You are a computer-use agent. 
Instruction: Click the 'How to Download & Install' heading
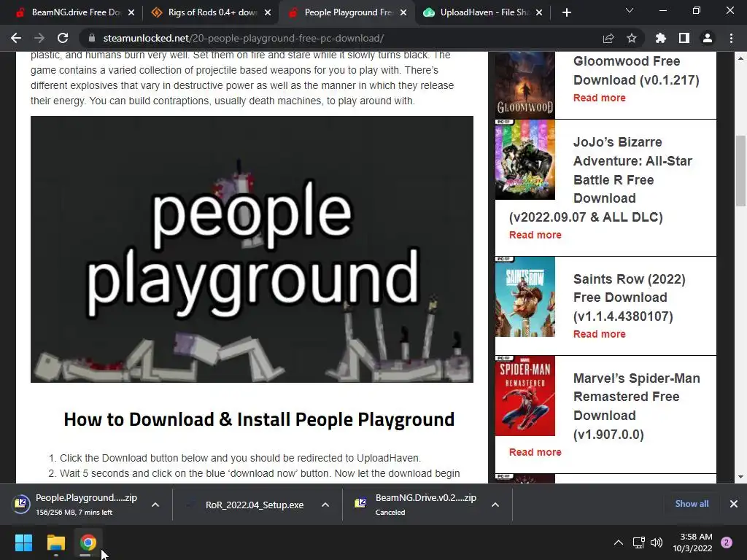(259, 419)
